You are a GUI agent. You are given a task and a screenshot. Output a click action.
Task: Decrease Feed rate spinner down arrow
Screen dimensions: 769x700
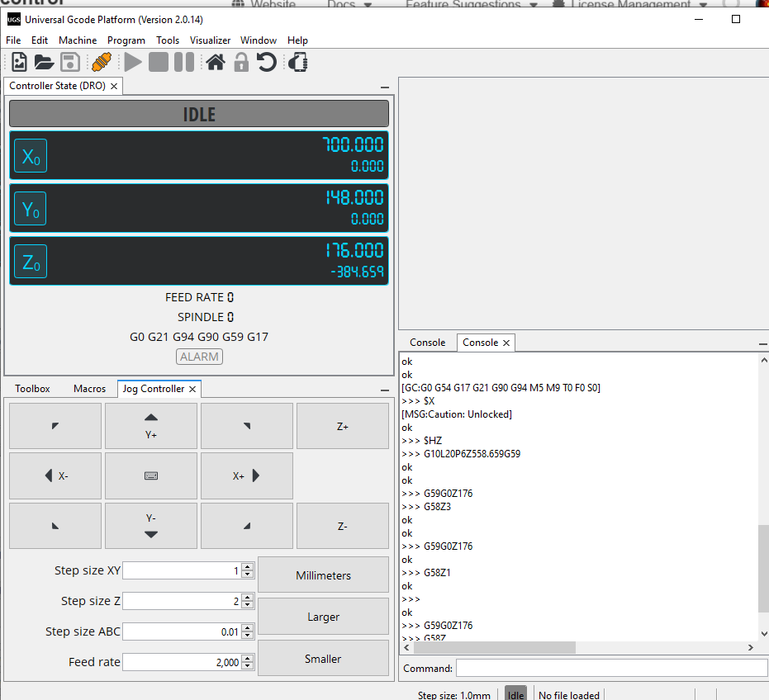(x=248, y=666)
